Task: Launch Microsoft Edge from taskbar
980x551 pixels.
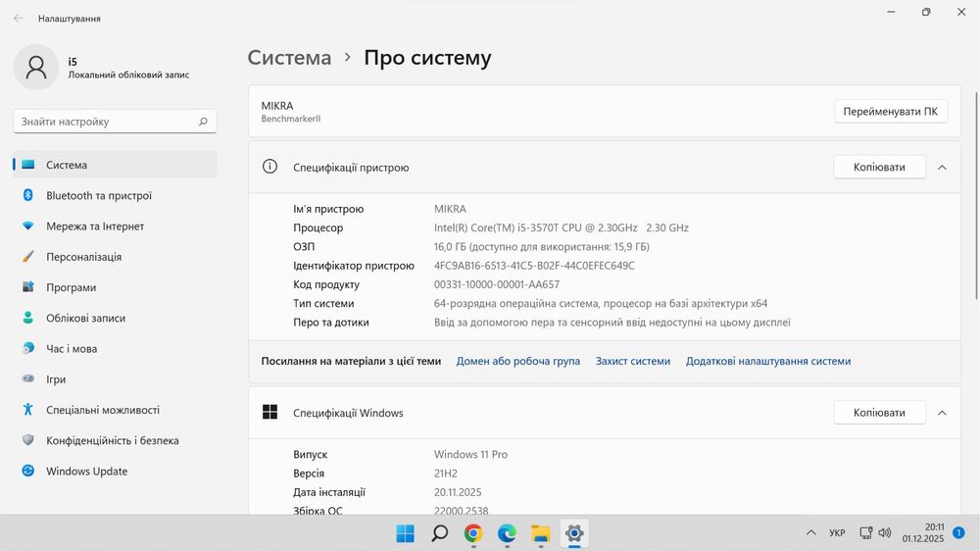Action: (507, 533)
